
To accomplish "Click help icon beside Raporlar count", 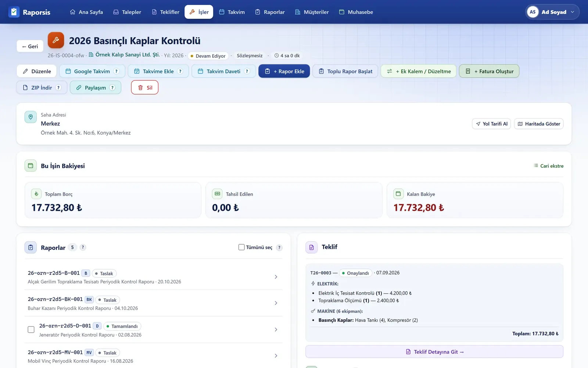I will click(83, 247).
